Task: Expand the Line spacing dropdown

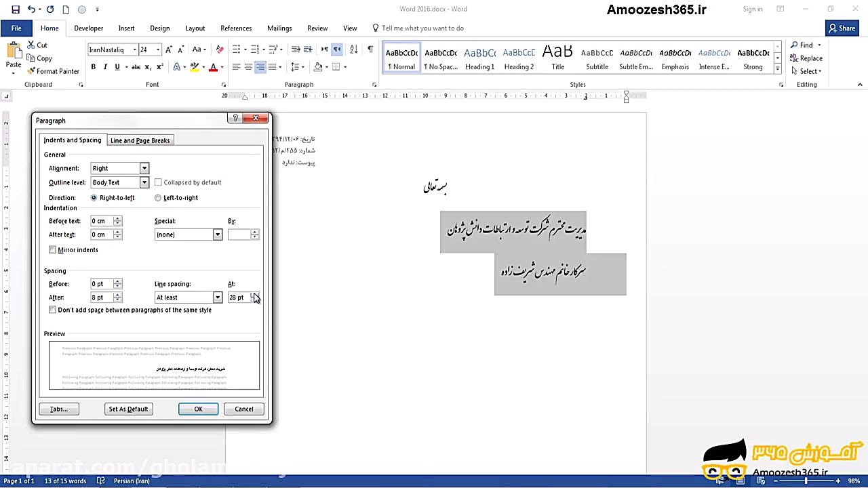Action: (x=217, y=298)
